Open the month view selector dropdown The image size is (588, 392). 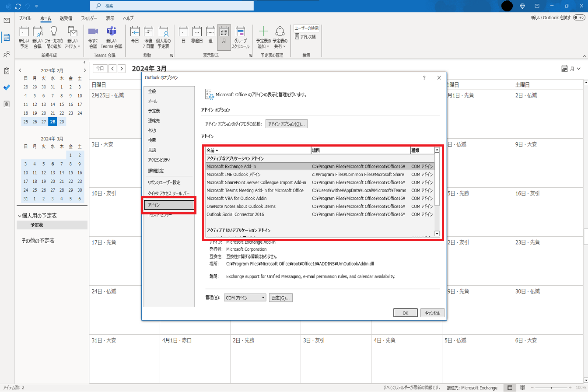tap(571, 69)
